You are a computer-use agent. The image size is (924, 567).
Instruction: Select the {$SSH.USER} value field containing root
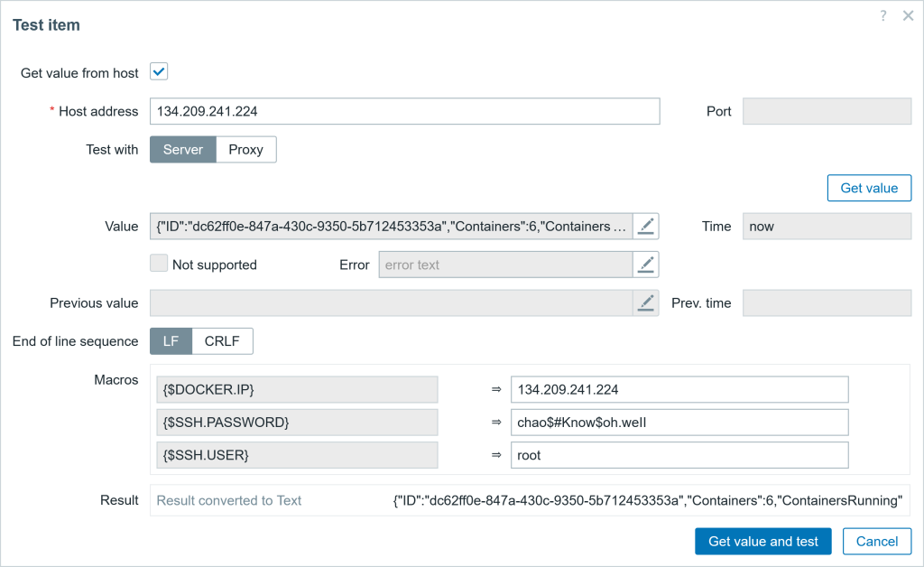coord(679,455)
